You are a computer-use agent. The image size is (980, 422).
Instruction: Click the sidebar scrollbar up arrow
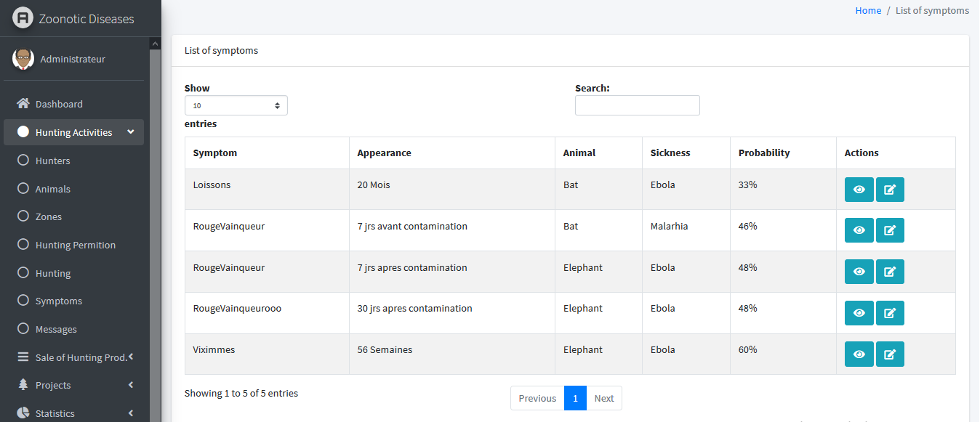tap(155, 44)
